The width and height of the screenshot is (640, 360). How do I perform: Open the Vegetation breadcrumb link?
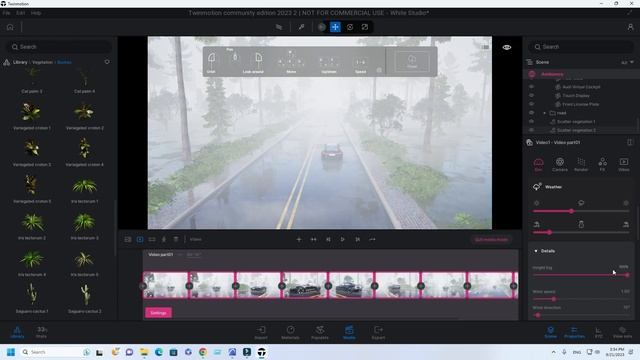pos(42,62)
